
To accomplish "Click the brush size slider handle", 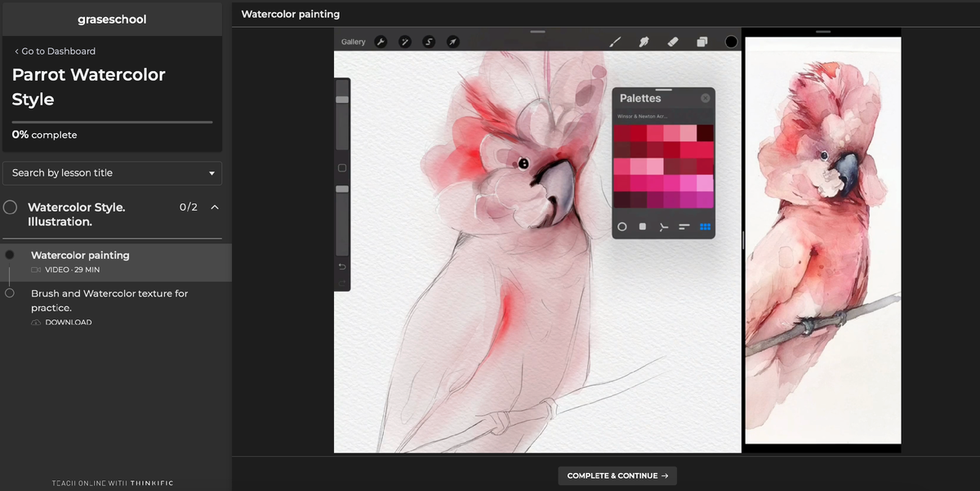I will 342,100.
